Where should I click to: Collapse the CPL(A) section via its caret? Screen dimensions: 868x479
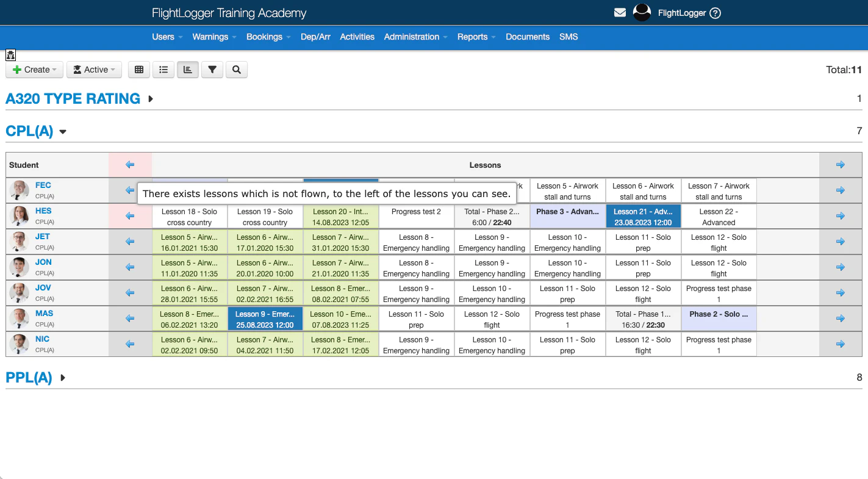click(63, 131)
